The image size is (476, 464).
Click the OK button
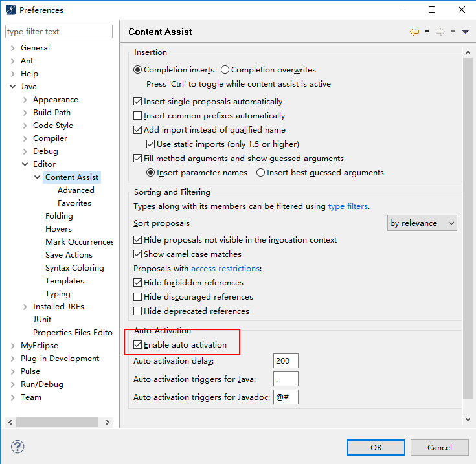tap(376, 448)
